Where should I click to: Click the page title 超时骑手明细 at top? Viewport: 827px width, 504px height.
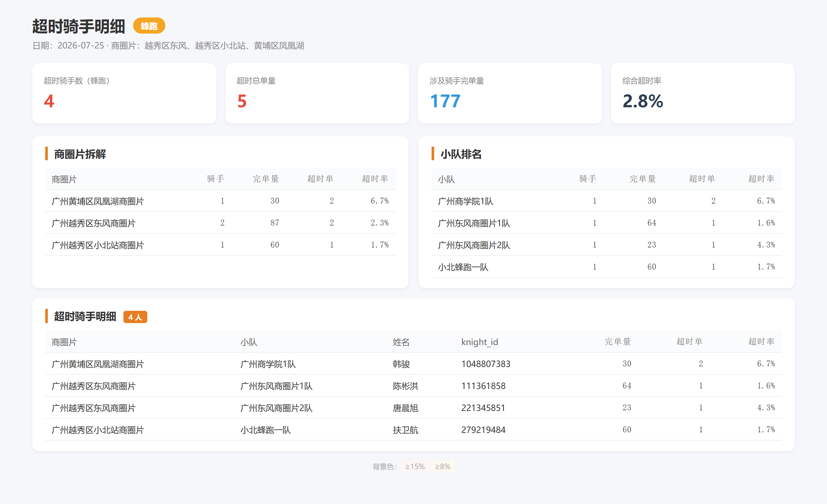pyautogui.click(x=79, y=26)
